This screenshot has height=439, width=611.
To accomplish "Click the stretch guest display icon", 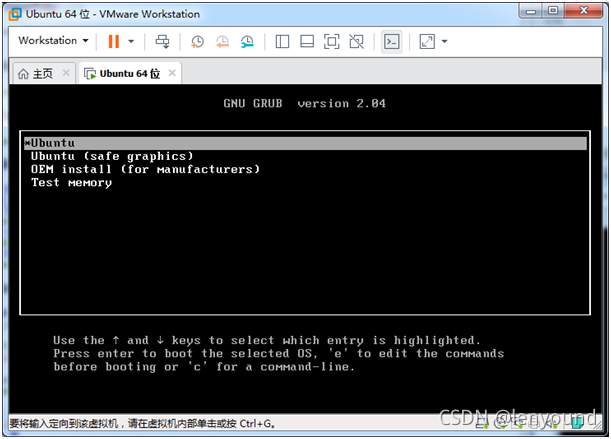I will [x=427, y=41].
